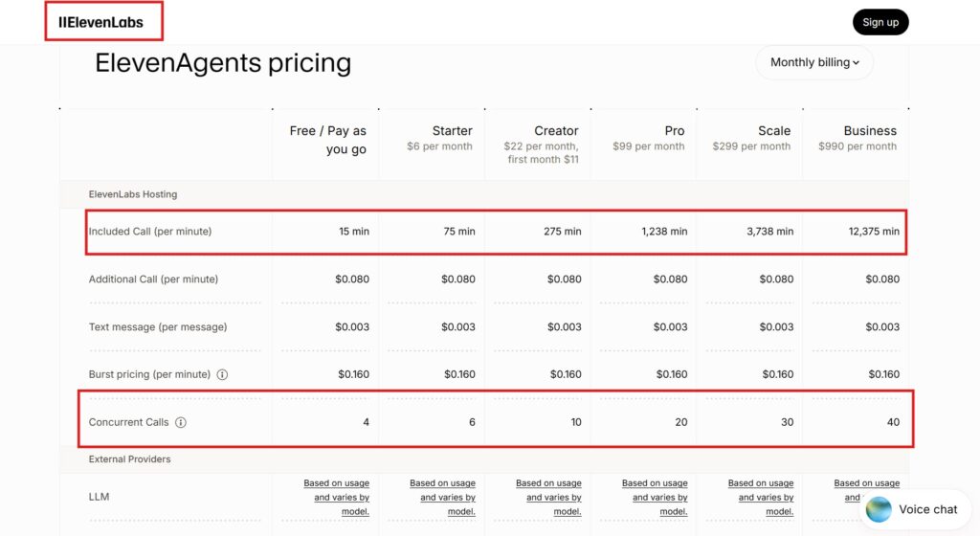Click the $6 per month price
980x536 pixels.
click(439, 146)
